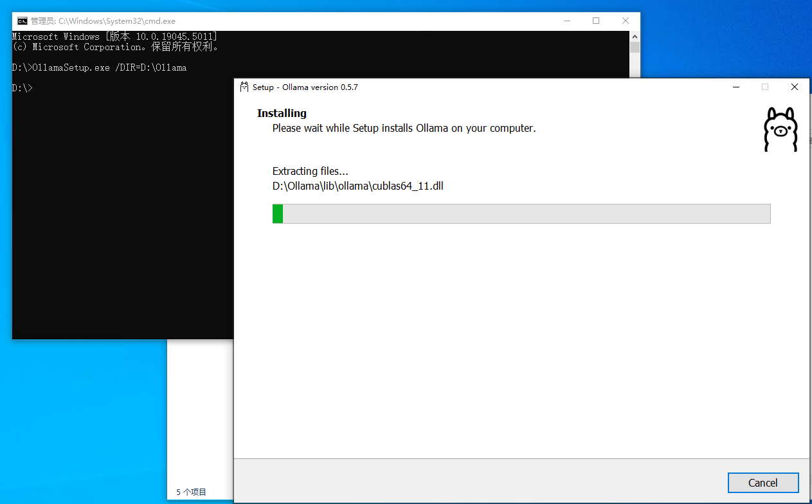Screen dimensions: 812x504
Task: Click the '5 个项目' status in Explorer window
Action: coord(192,492)
